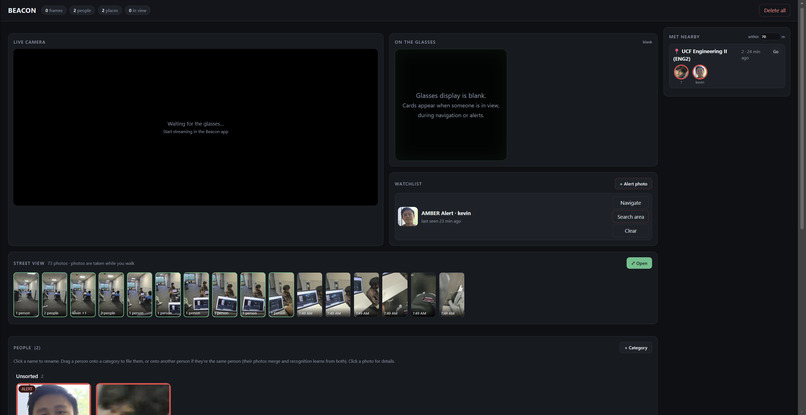This screenshot has width=806, height=415.
Task: Click the AMBER Alert kevin watchlist photo
Action: [x=408, y=216]
